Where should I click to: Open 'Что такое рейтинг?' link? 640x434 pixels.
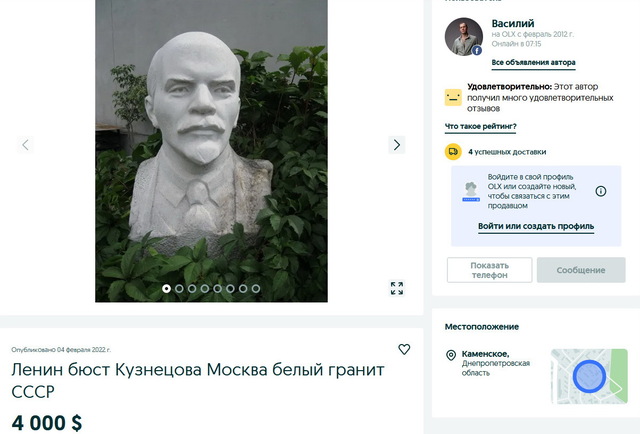[480, 127]
